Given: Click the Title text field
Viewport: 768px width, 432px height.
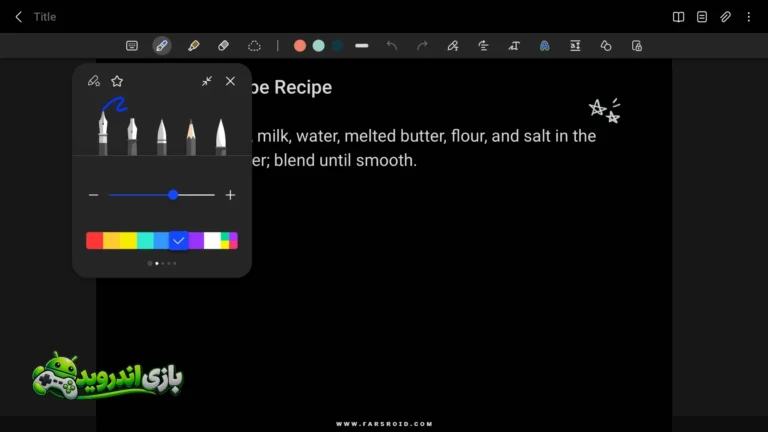Looking at the screenshot, I should 45,17.
